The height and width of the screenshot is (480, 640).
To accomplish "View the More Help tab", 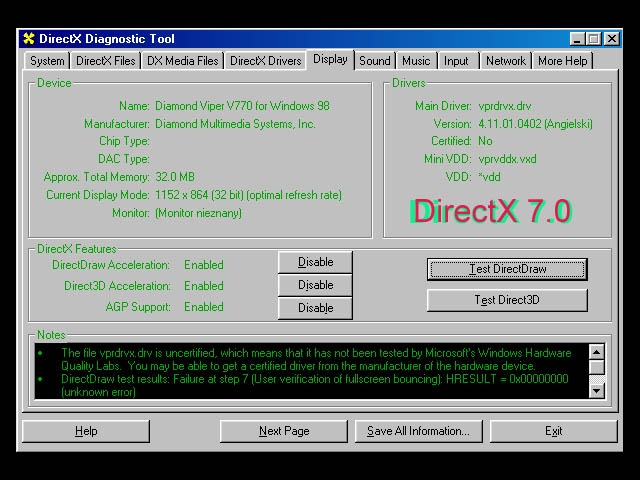I will tap(563, 61).
